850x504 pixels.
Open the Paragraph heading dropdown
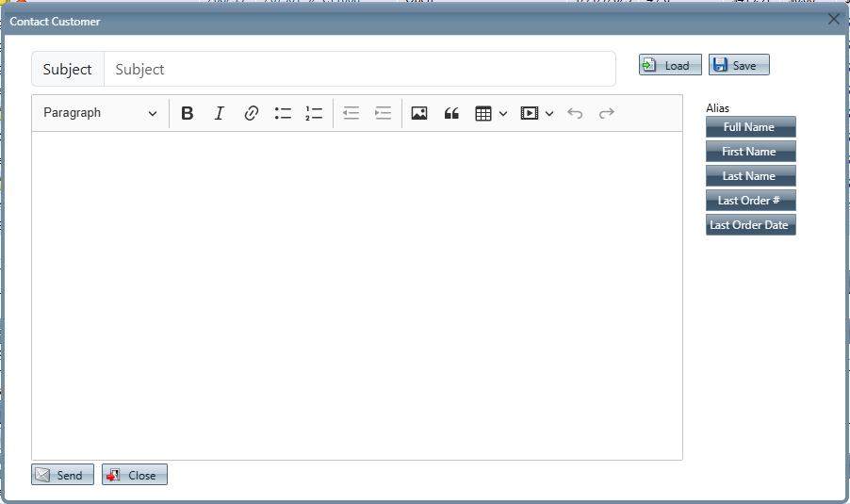coord(100,113)
